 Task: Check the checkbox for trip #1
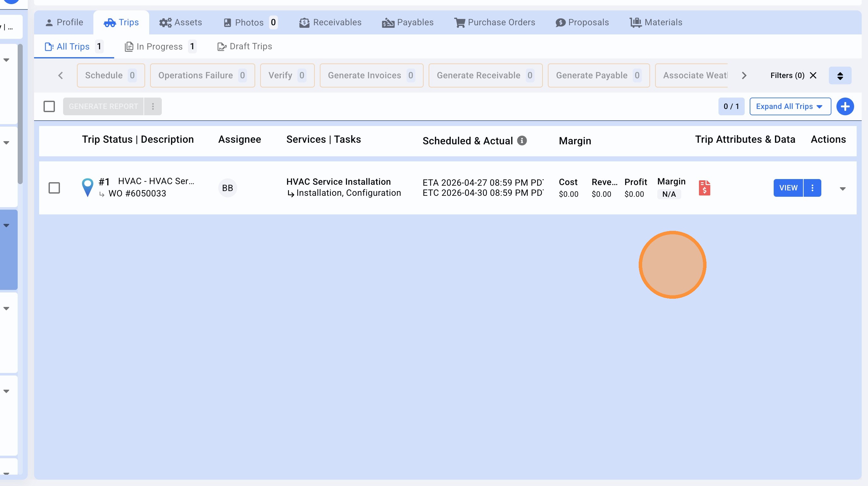tap(54, 188)
